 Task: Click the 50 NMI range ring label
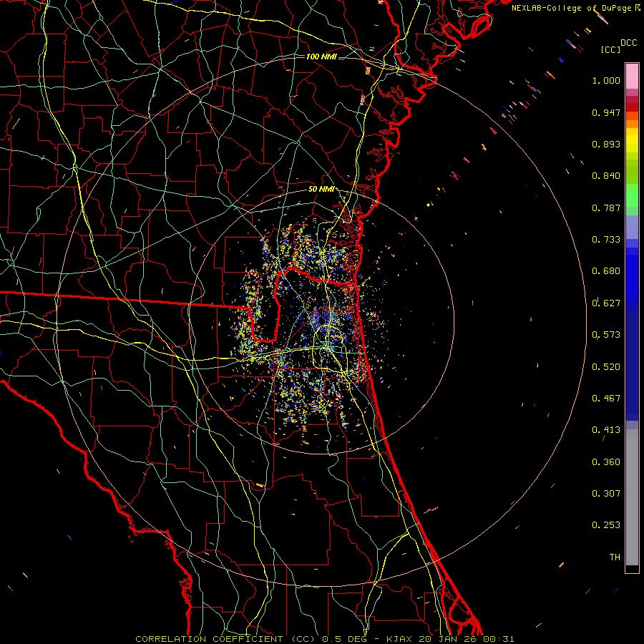(321, 190)
